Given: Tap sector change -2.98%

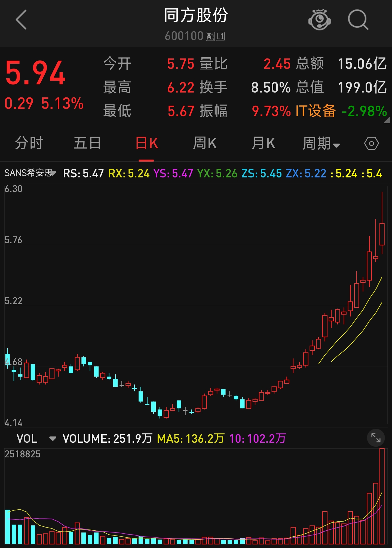Looking at the screenshot, I should 364,111.
